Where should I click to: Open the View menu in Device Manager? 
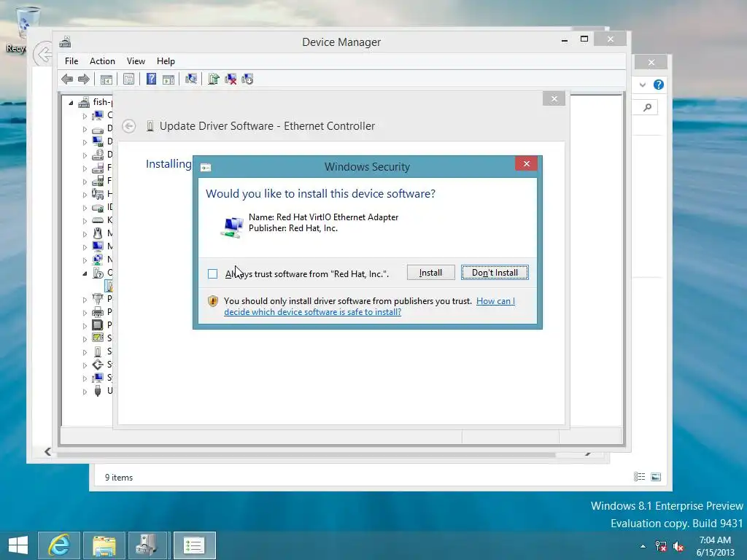pyautogui.click(x=136, y=61)
